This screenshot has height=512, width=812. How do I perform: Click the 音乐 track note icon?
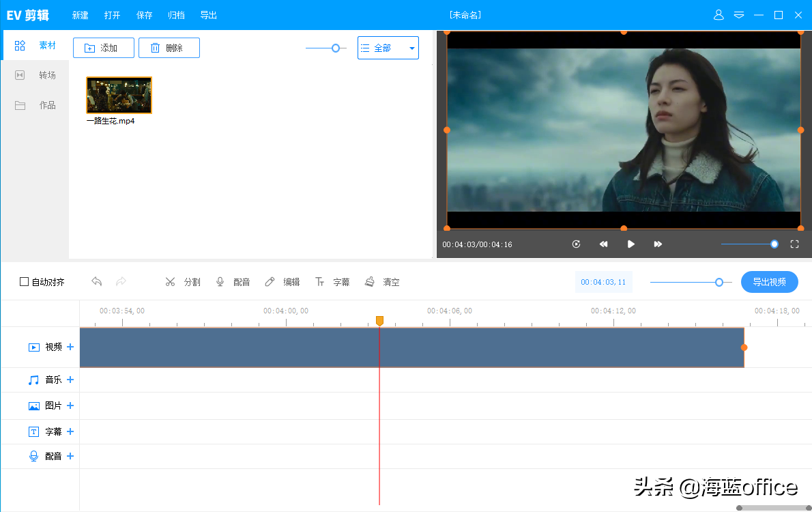pos(33,380)
